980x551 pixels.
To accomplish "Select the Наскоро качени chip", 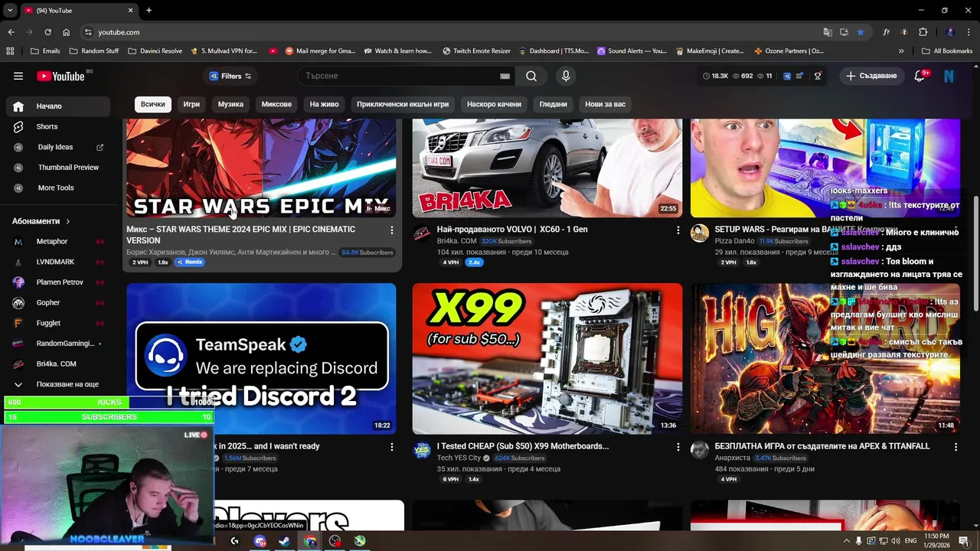I will tap(494, 104).
